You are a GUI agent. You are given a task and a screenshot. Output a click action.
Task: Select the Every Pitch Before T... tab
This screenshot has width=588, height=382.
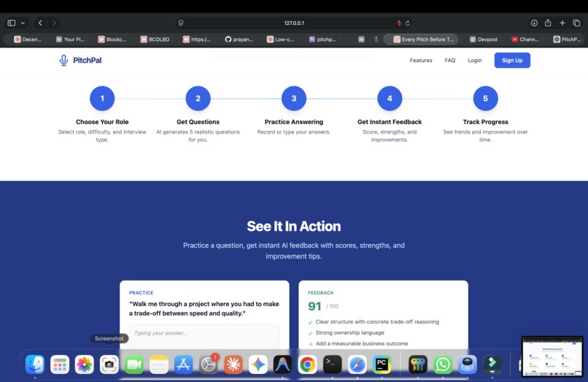point(421,39)
